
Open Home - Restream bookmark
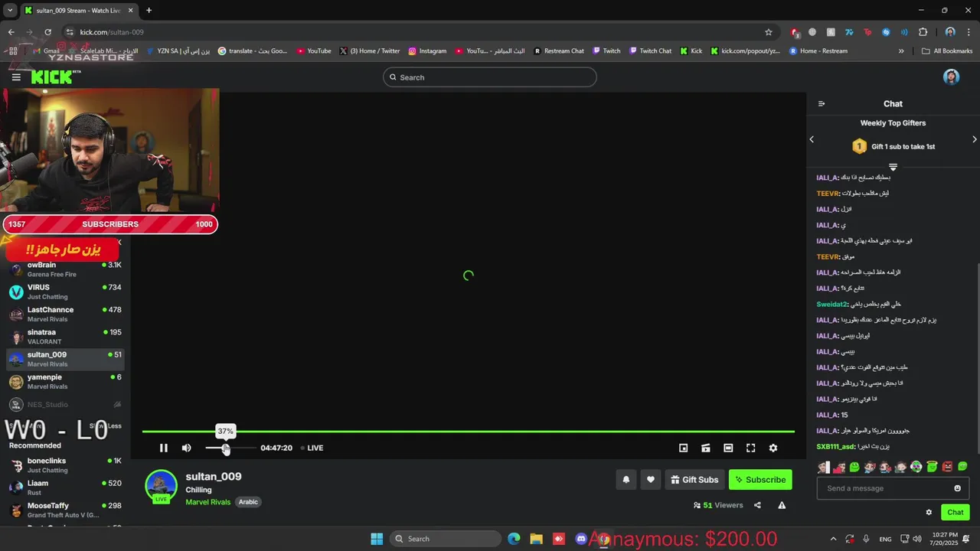point(818,51)
